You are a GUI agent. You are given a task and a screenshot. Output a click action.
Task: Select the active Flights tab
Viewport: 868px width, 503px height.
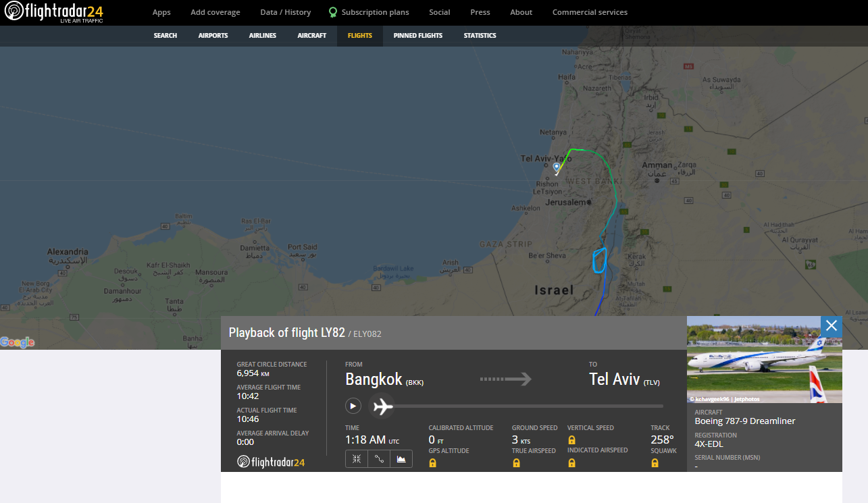point(360,36)
